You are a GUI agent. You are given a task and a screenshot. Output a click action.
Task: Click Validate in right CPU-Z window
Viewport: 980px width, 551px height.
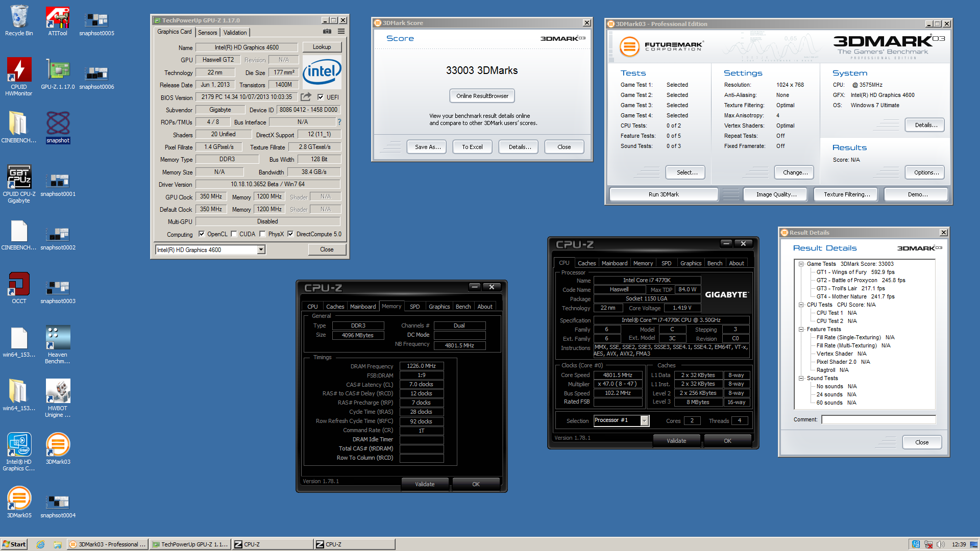676,441
